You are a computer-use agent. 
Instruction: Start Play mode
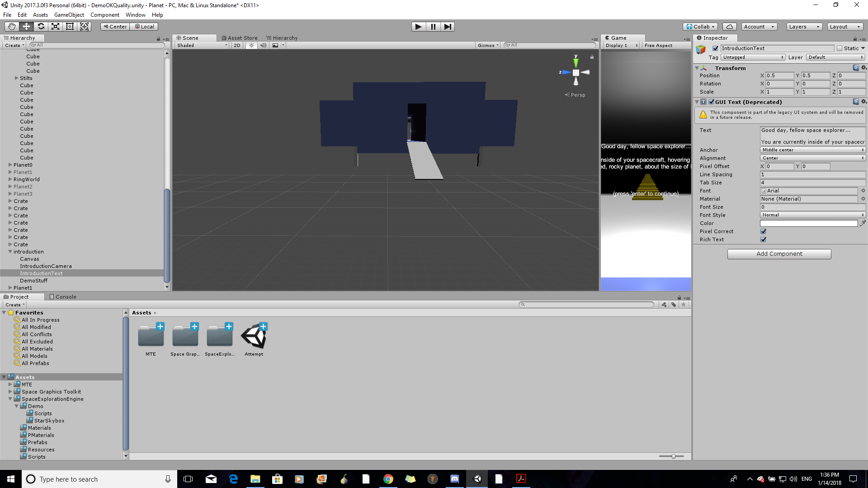[x=419, y=27]
